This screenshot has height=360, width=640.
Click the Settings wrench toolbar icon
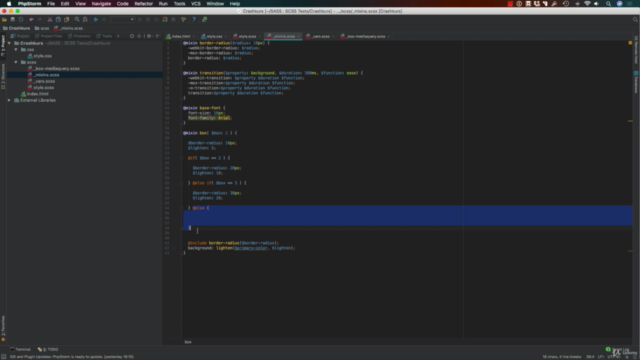click(184, 19)
